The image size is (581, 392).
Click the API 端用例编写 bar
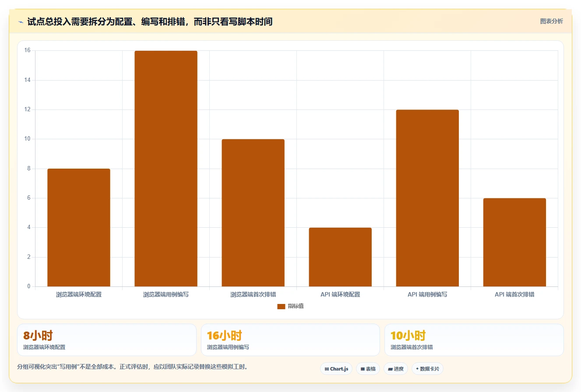(x=427, y=198)
